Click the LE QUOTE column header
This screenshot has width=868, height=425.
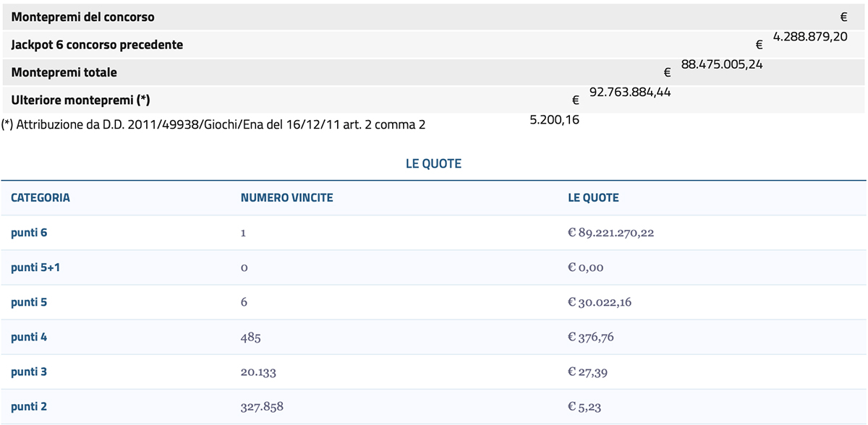click(x=594, y=197)
